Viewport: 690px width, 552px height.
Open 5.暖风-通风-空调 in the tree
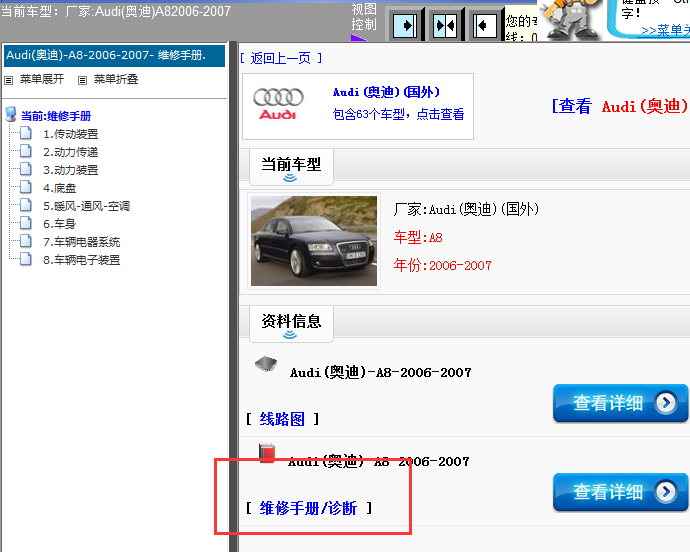[86, 206]
